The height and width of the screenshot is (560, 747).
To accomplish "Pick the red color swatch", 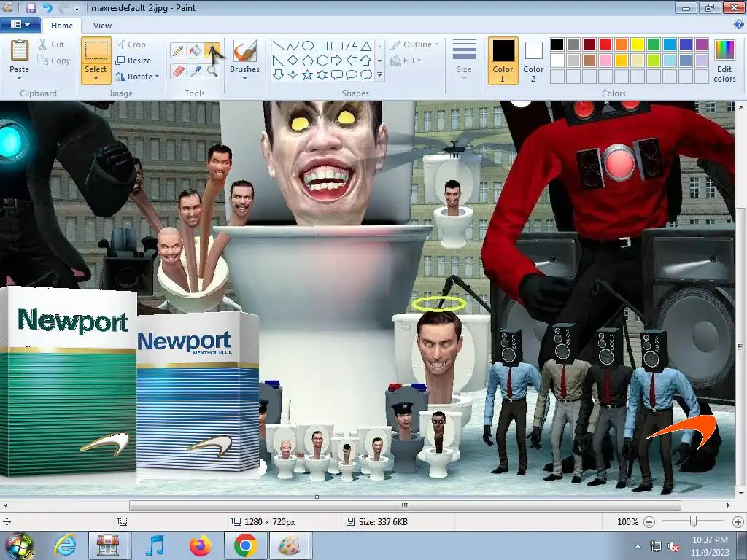I will (x=605, y=44).
